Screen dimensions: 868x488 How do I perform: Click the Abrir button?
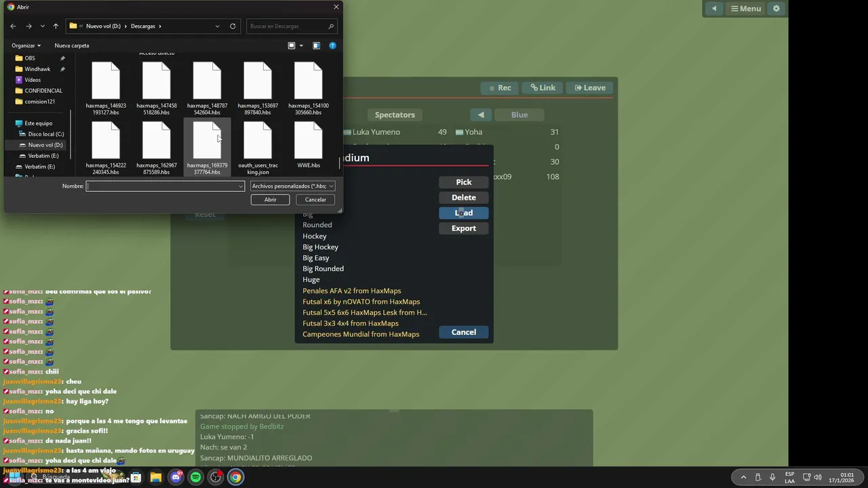[x=270, y=199]
